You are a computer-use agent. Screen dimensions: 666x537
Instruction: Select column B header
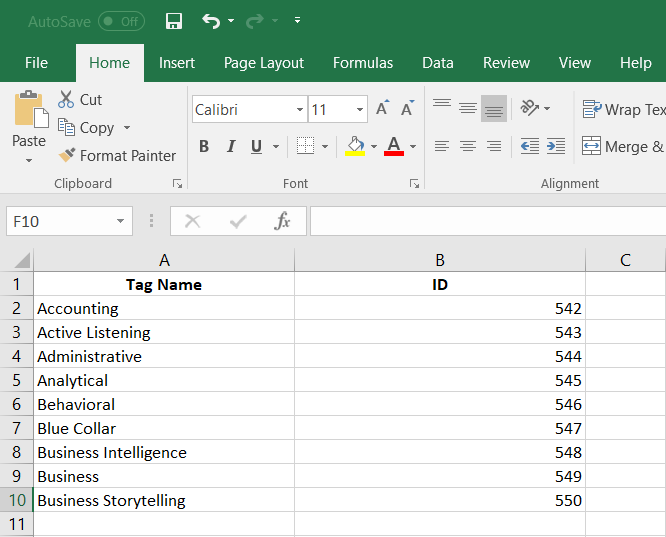tap(440, 260)
